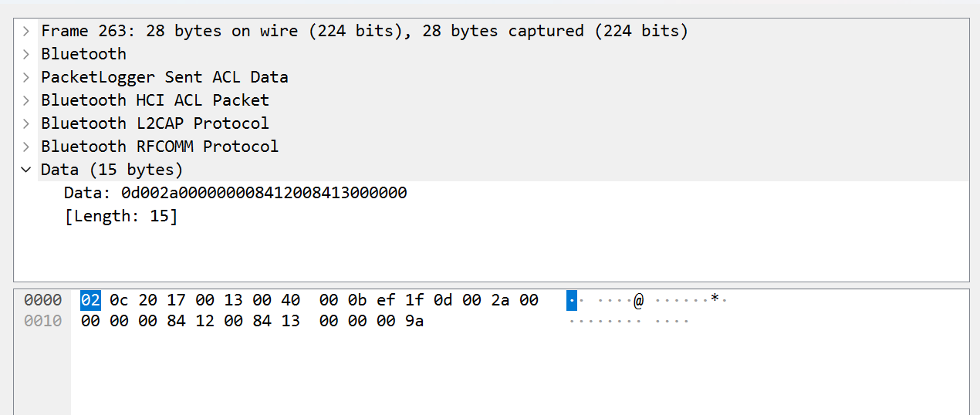Expand the Bluetooth L2CAP Protocol arrow
The width and height of the screenshot is (980, 415).
[x=26, y=123]
